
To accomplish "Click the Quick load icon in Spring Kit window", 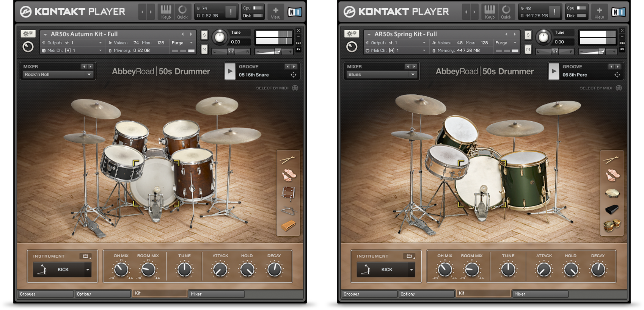I will [506, 12].
